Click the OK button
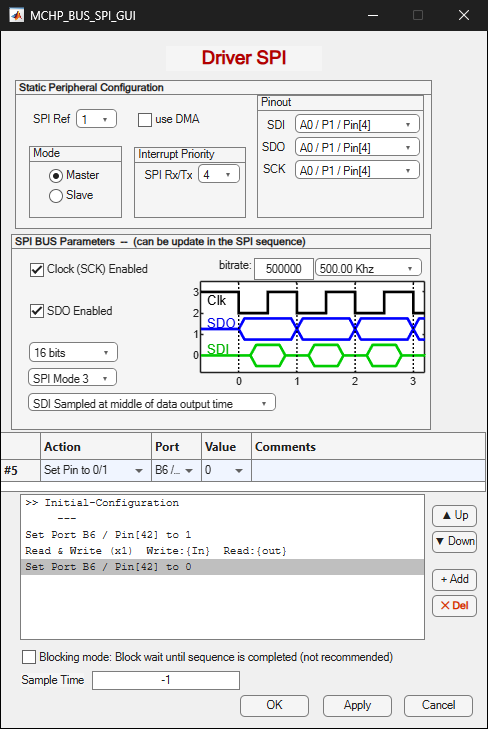Screen dimensions: 488x729 point(274,705)
